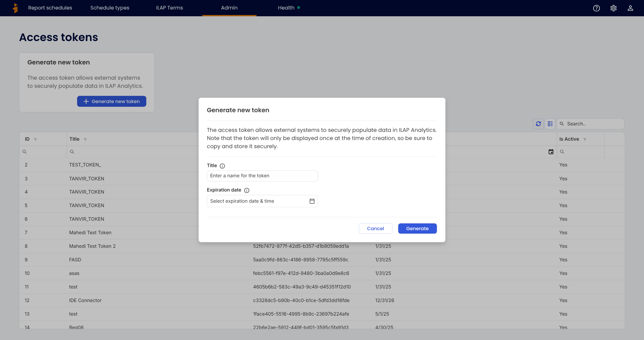Viewport: 644px width, 340px height.
Task: Click the calendar icon in table filter row
Action: 551,152
